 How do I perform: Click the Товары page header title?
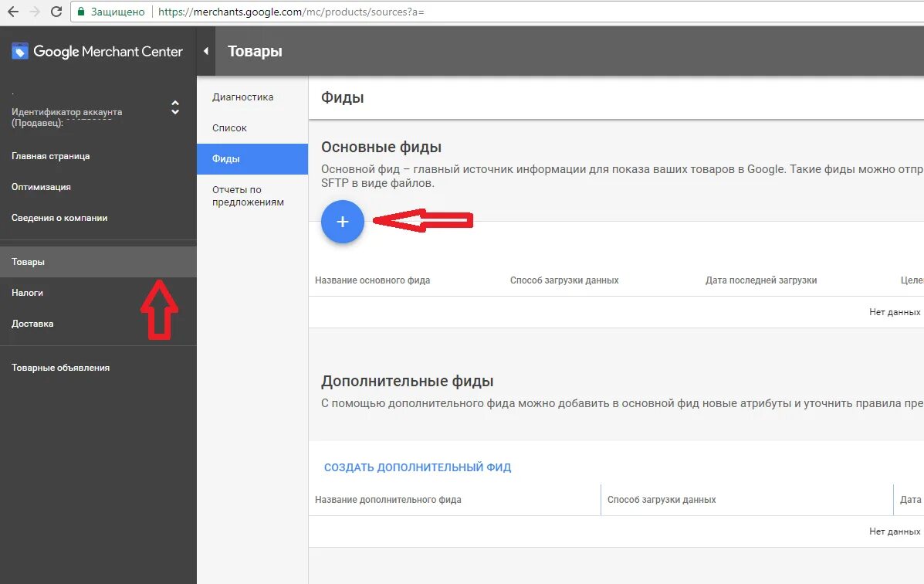pyautogui.click(x=255, y=51)
